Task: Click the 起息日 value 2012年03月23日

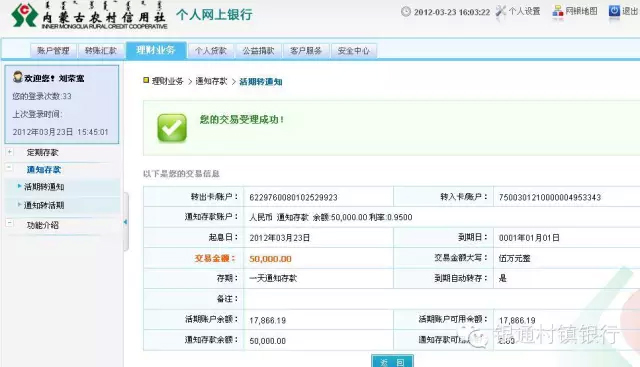Action: pos(280,238)
